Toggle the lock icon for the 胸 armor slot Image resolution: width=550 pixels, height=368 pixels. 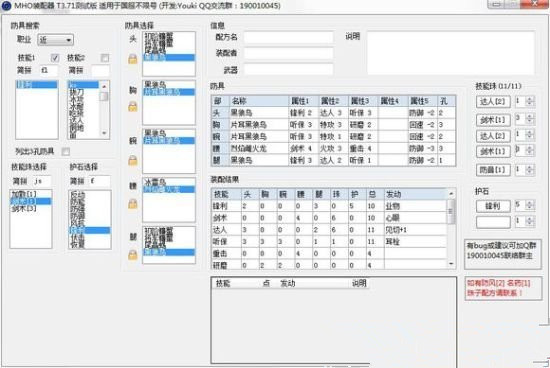pyautogui.click(x=133, y=106)
